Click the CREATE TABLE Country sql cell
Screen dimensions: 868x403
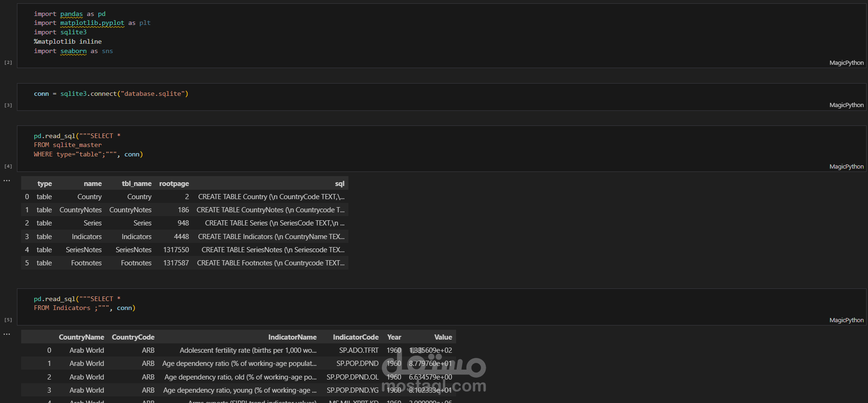(x=271, y=197)
